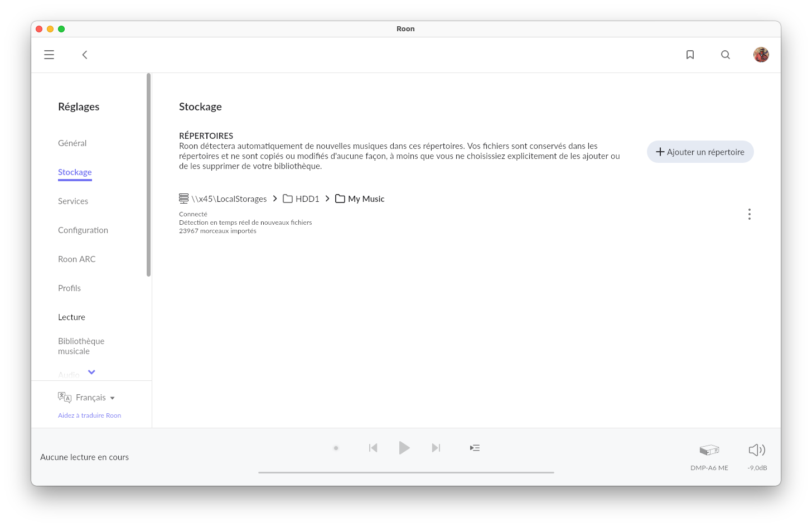Click the playback progress bar
The height and width of the screenshot is (527, 812).
pyautogui.click(x=406, y=472)
